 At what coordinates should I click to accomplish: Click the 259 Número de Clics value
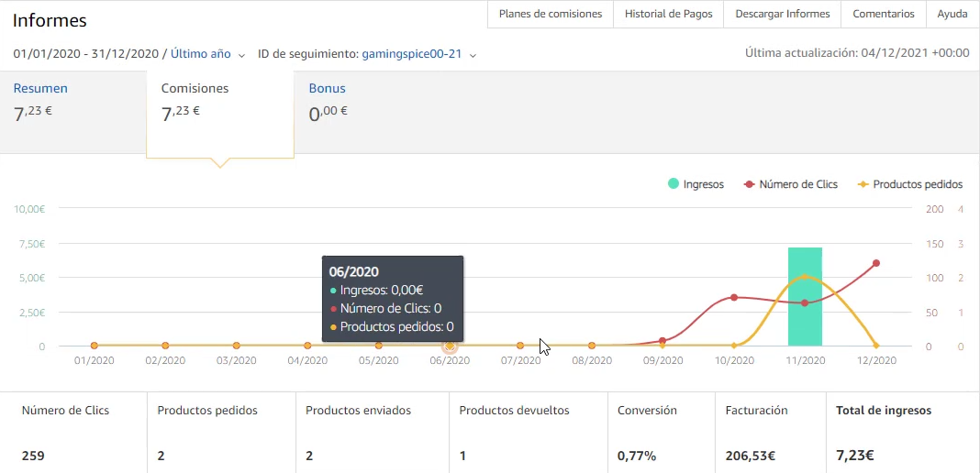pos(33,456)
